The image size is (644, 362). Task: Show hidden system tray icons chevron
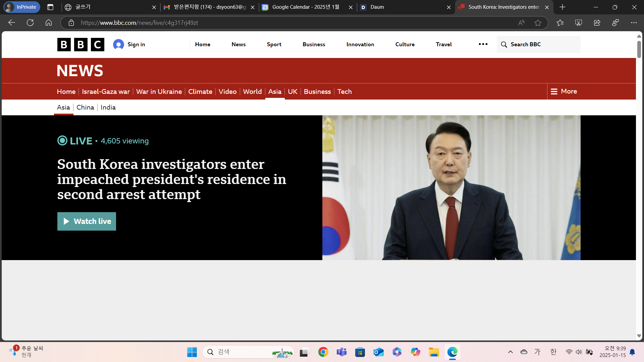510,352
